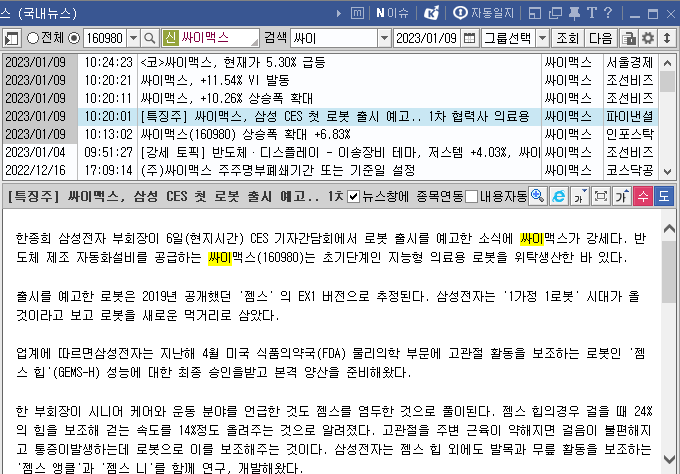Click the zoom-in magnifier icon
Viewport: 680px width, 474px height.
pyautogui.click(x=538, y=196)
